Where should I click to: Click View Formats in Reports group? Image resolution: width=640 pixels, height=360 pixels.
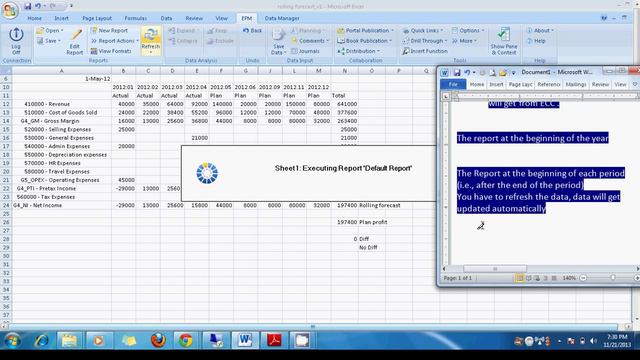111,51
